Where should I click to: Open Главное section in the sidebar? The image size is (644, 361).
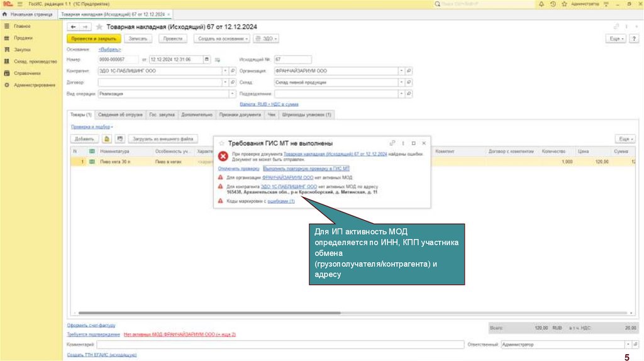[22, 26]
